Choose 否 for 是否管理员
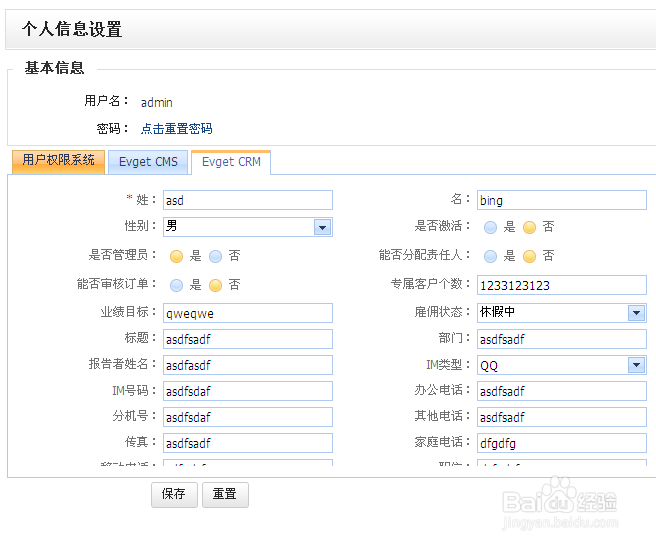The image size is (656, 546). (215, 255)
